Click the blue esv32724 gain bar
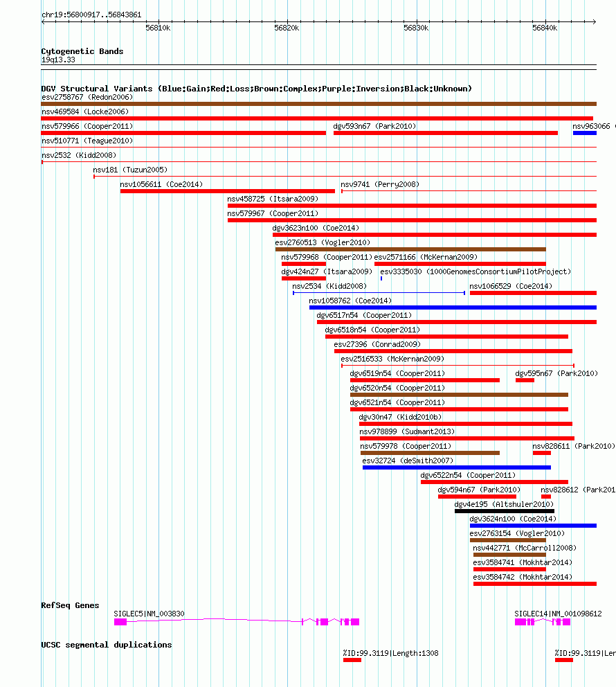 tap(457, 467)
